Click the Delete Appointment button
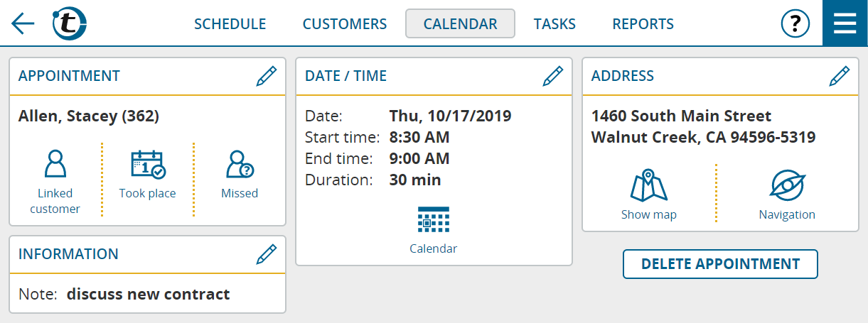This screenshot has height=323, width=868. 720,264
